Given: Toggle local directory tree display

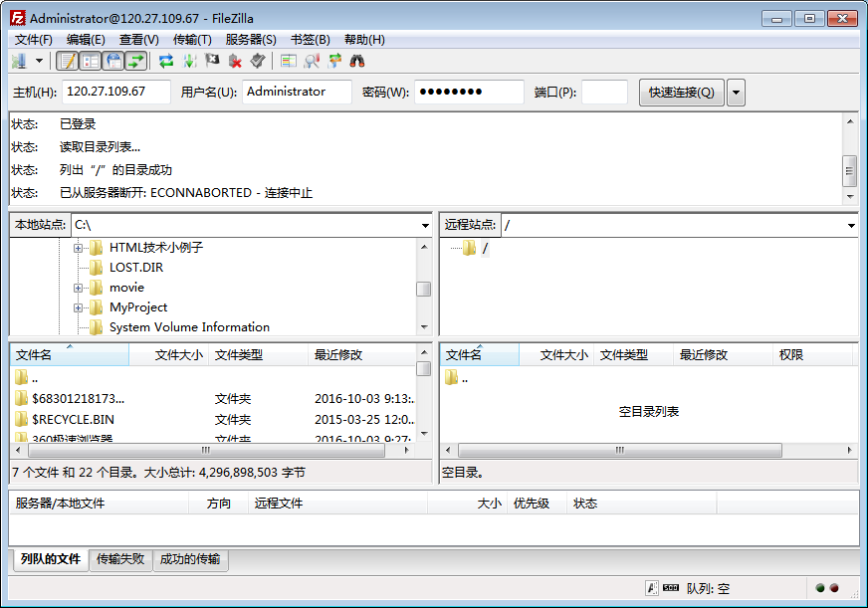Looking at the screenshot, I should tap(91, 61).
